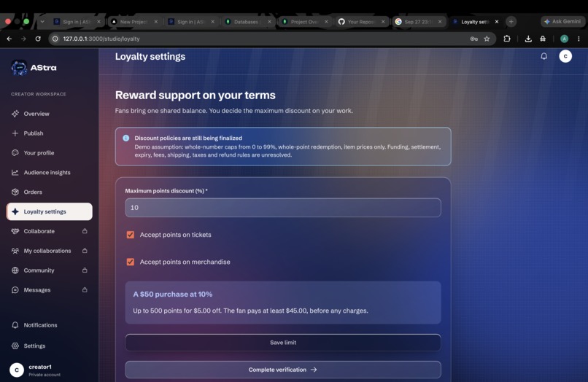This screenshot has width=588, height=382.
Task: Click the Save limit button
Action: click(x=283, y=343)
